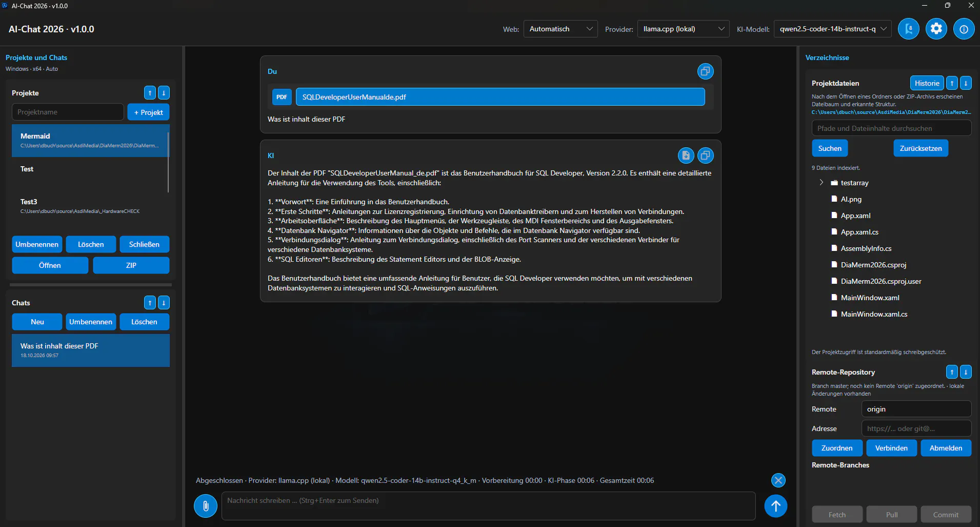This screenshot has width=980, height=527.
Task: Send the message with the arrow button
Action: click(776, 506)
